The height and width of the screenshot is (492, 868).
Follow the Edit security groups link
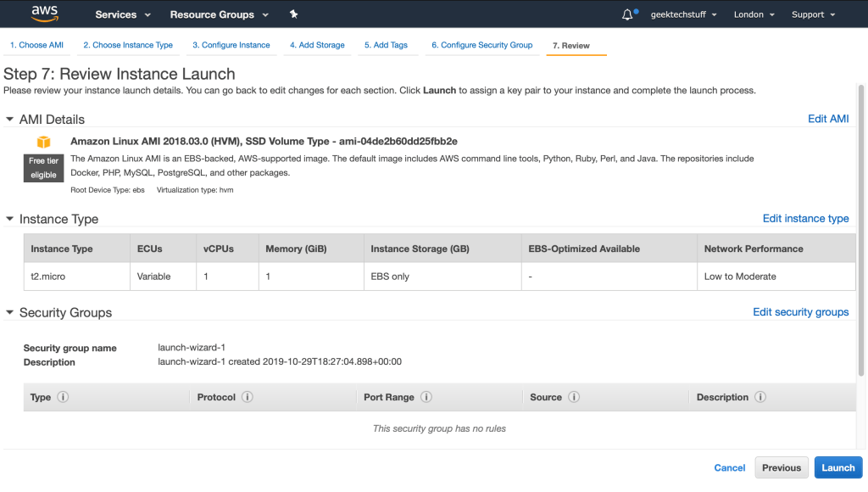(x=800, y=312)
